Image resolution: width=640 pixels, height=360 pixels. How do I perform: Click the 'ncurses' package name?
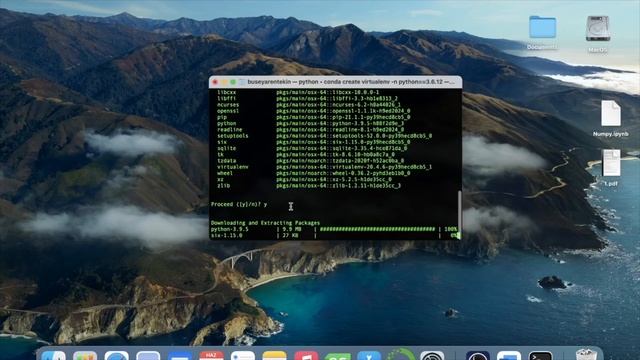(x=228, y=104)
